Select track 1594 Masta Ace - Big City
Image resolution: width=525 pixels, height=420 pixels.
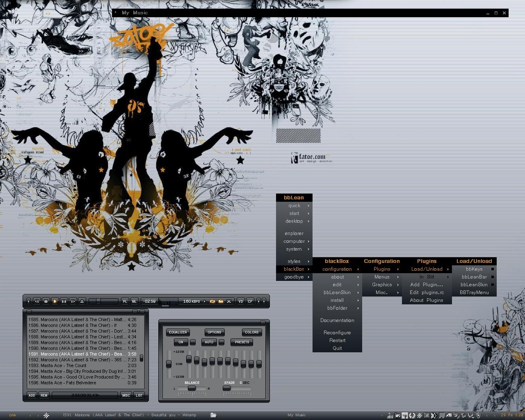(x=82, y=371)
